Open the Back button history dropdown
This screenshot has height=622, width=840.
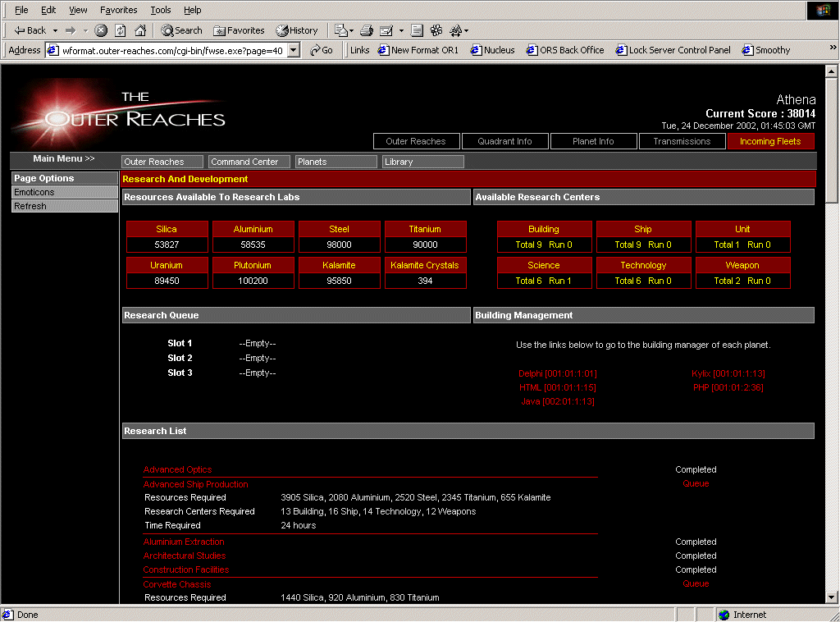click(55, 30)
